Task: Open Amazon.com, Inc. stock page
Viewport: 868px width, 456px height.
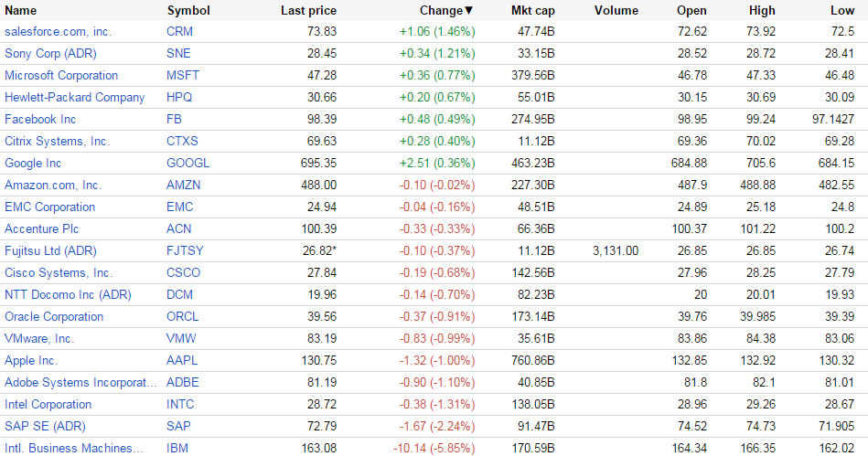Action: click(x=53, y=186)
